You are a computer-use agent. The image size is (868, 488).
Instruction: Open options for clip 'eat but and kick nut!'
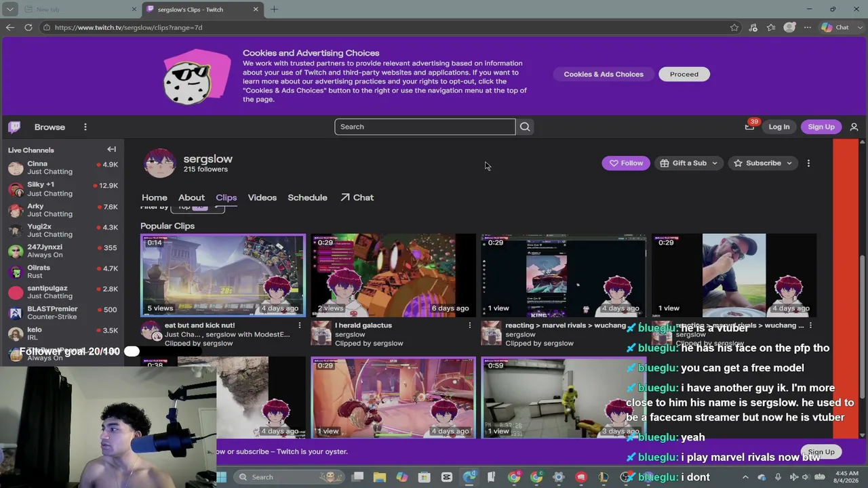(x=299, y=325)
